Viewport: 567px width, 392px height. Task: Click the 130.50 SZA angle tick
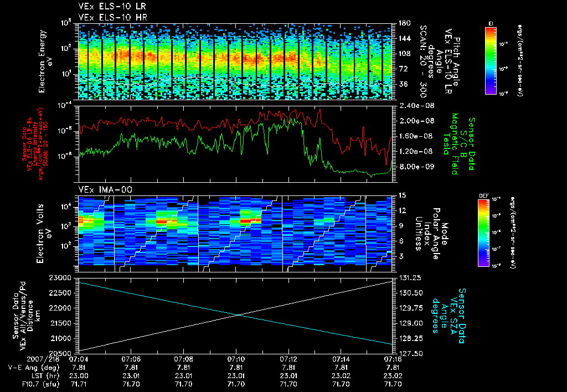tap(410, 293)
